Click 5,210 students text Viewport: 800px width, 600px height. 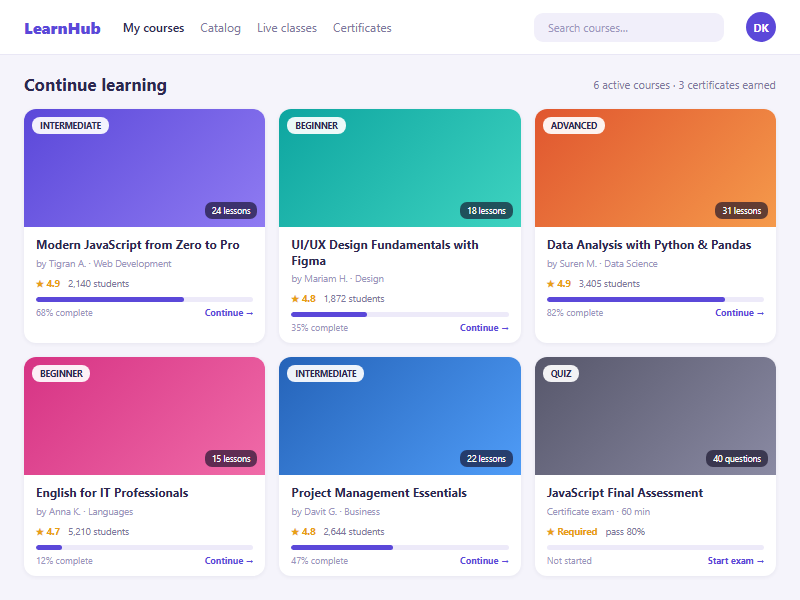(x=99, y=532)
